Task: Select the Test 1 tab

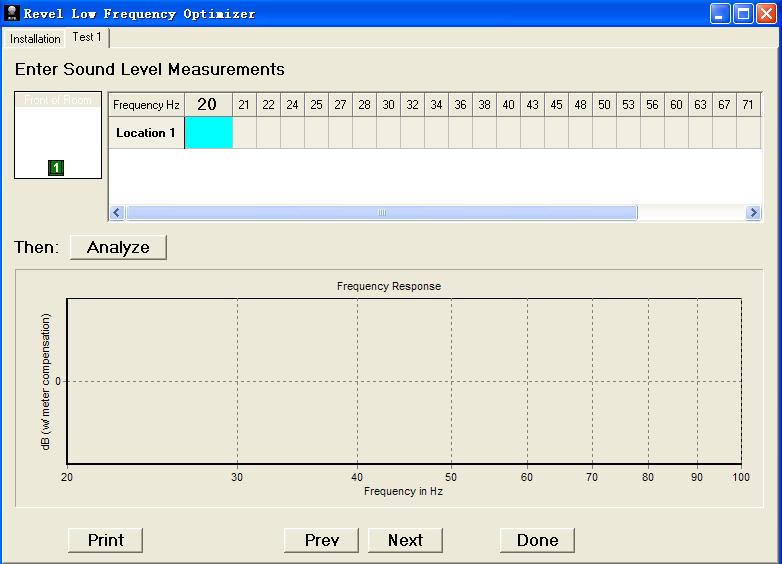Action: [x=87, y=37]
